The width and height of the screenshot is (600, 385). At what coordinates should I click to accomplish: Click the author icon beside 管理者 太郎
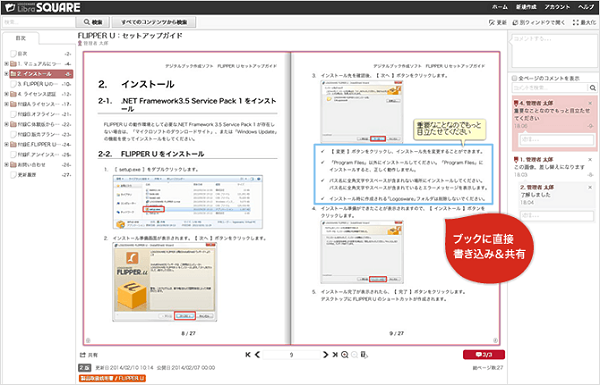point(80,43)
